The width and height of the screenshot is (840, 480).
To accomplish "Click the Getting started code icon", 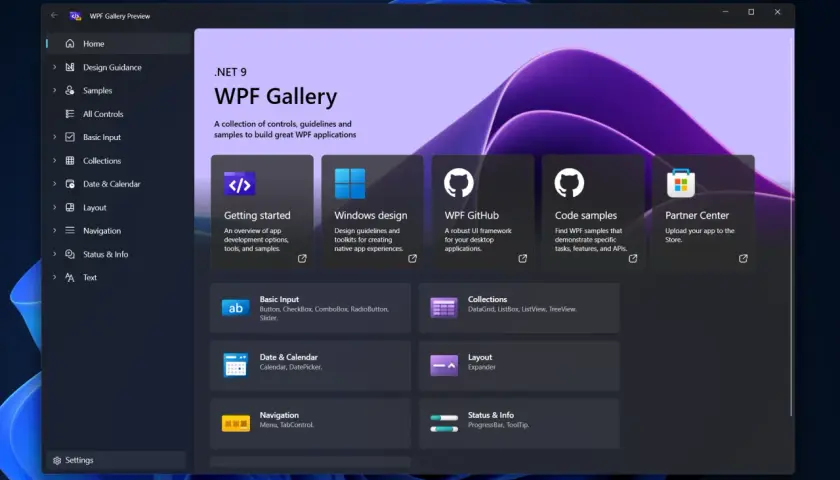I will pos(239,184).
